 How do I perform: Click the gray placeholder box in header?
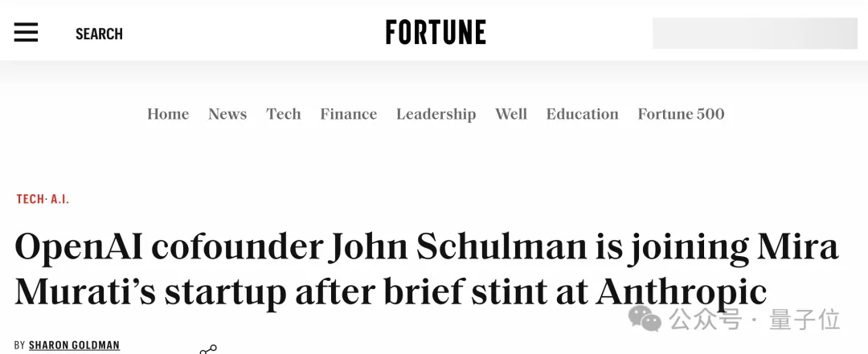tap(755, 33)
